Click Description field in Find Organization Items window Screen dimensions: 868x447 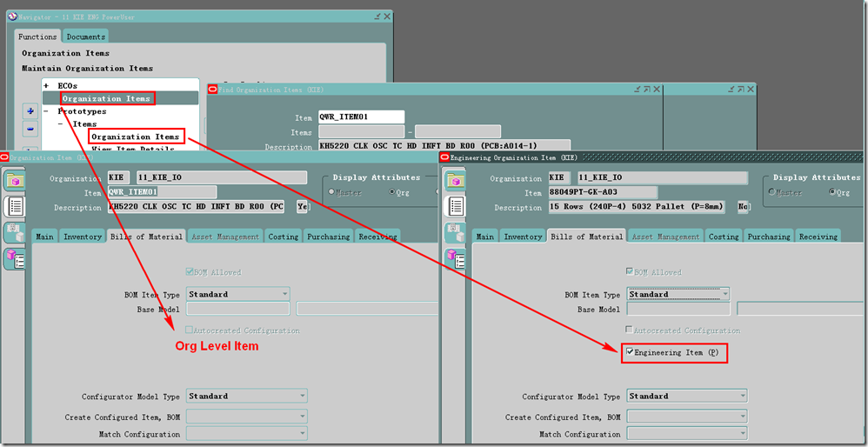(444, 147)
